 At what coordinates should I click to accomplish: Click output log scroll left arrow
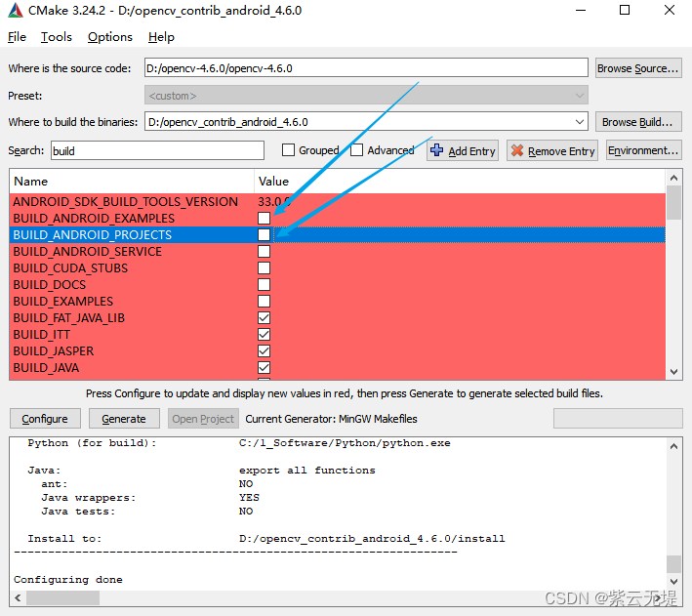coord(18,597)
